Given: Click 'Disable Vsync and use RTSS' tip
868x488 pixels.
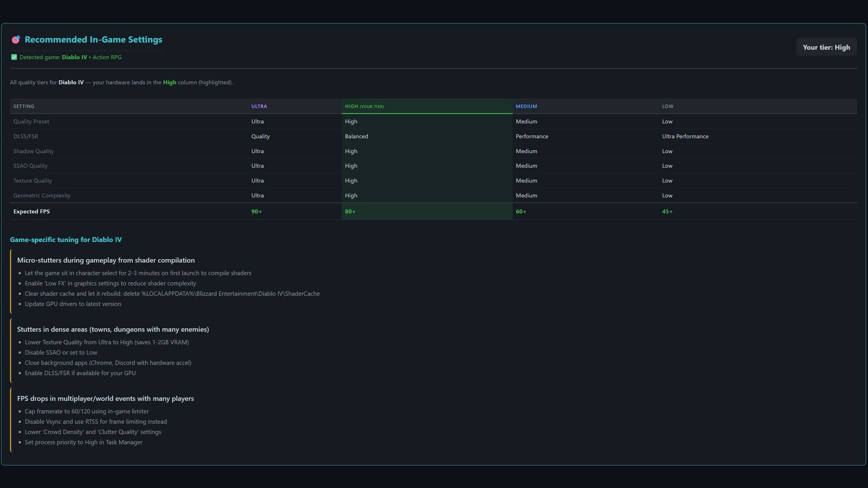Looking at the screenshot, I should [x=96, y=422].
